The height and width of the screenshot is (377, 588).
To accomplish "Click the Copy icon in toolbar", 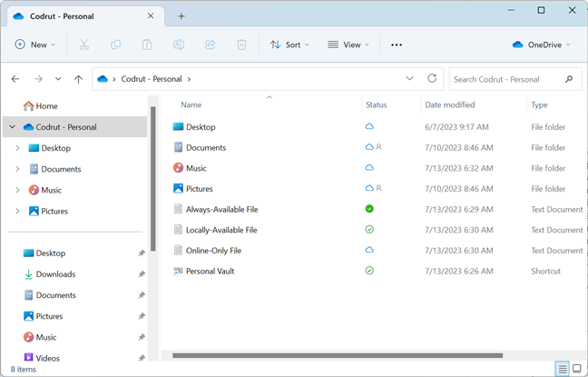I will click(115, 45).
